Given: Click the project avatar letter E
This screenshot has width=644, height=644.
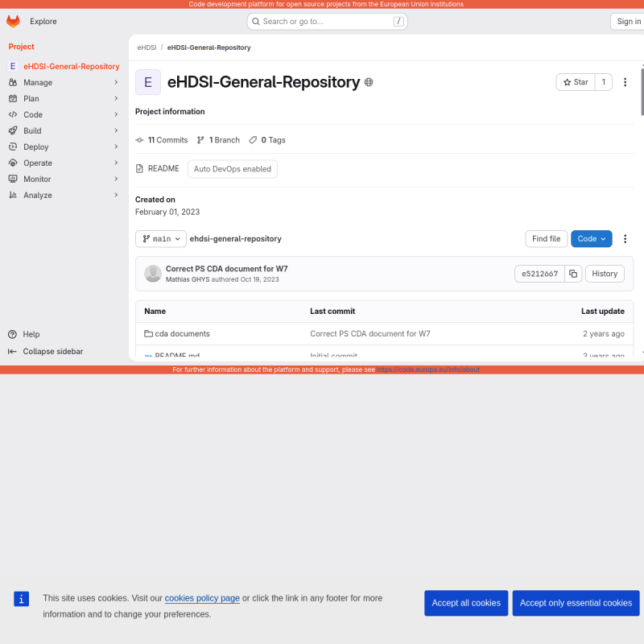Looking at the screenshot, I should [148, 82].
